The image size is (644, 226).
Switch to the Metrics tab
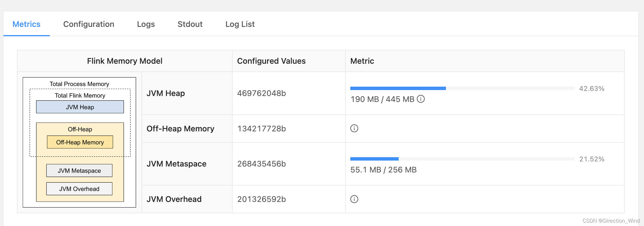[27, 24]
